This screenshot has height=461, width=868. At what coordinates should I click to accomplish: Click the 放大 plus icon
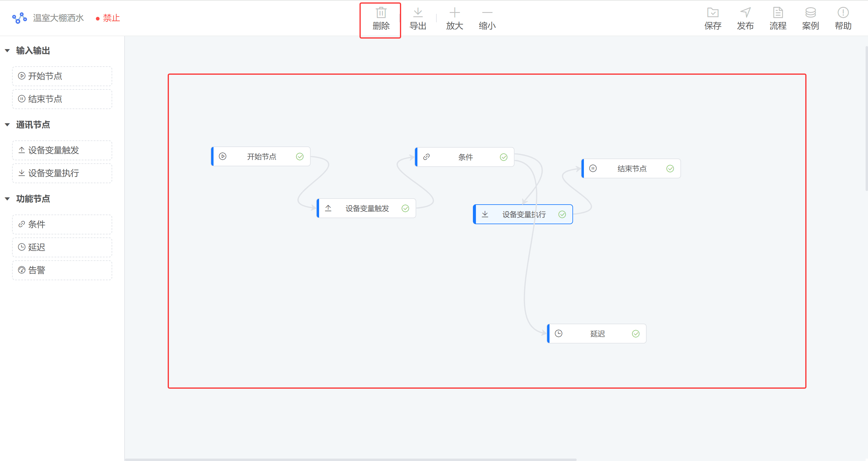pyautogui.click(x=455, y=13)
